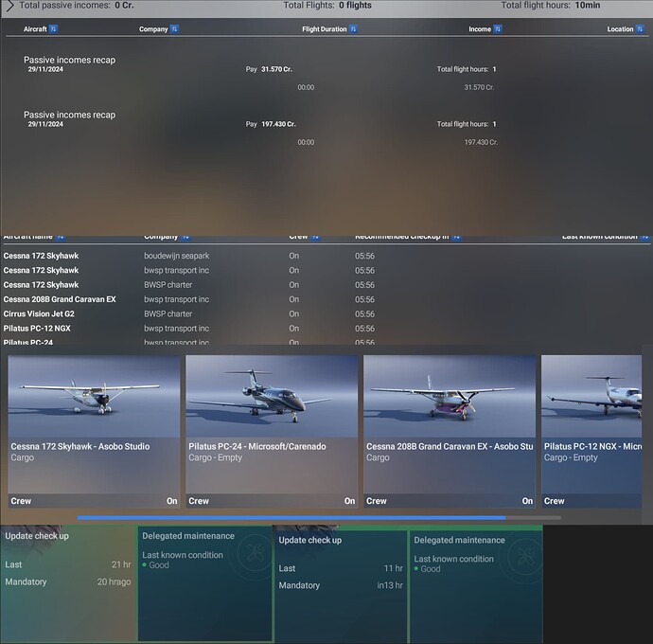
Task: Select the Delegated maintenance title next to the in 13 hr card
Action: (459, 540)
